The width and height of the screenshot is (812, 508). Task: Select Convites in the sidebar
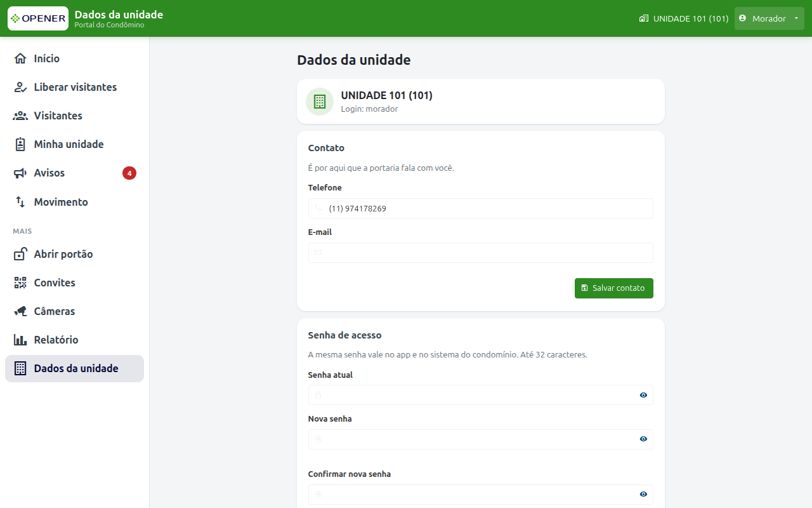click(75, 283)
